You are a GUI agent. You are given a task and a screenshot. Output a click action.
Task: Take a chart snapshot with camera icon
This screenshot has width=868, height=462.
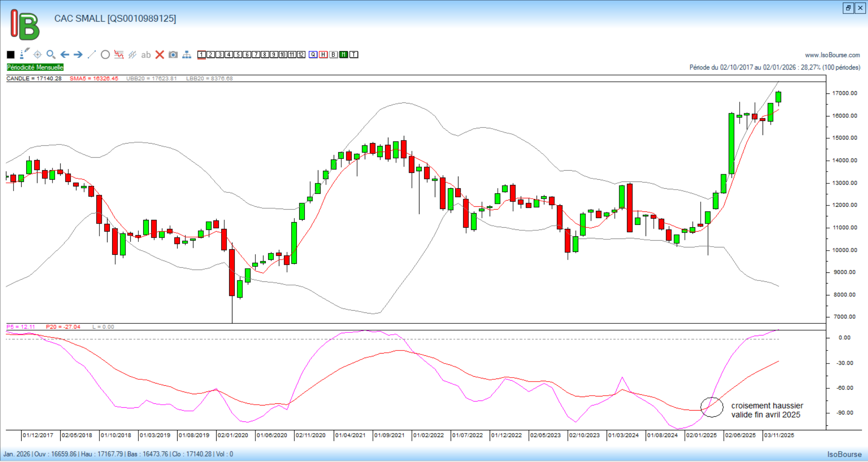click(173, 55)
